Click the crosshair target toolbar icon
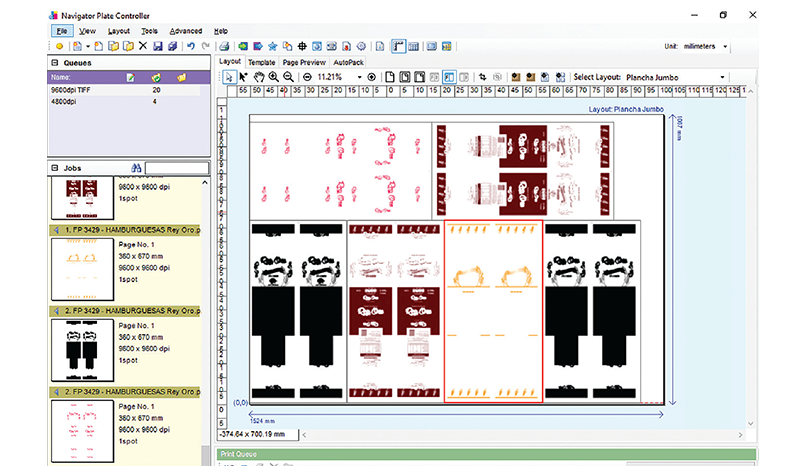The height and width of the screenshot is (470, 800). [x=302, y=46]
